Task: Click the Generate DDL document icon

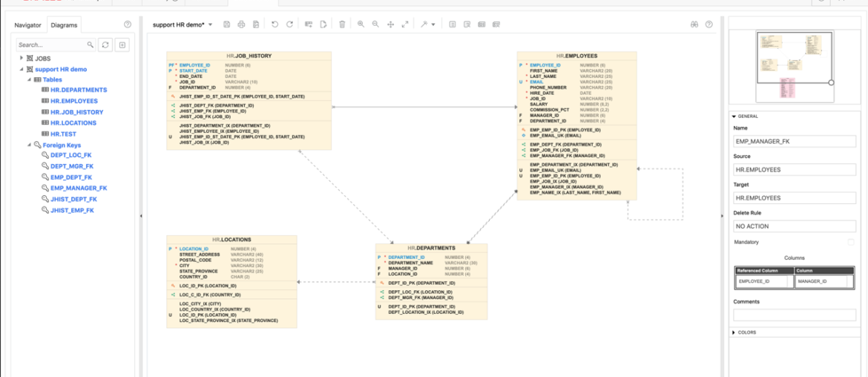Action: click(x=323, y=24)
